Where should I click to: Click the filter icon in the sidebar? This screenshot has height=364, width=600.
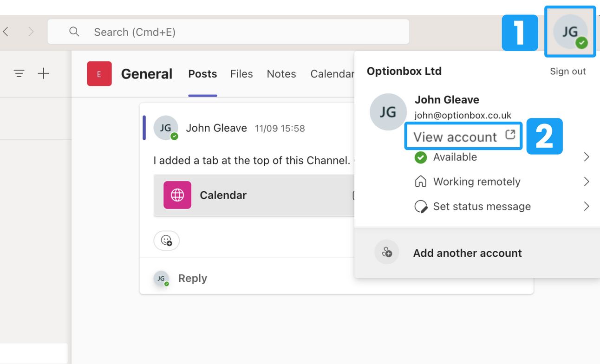point(19,73)
